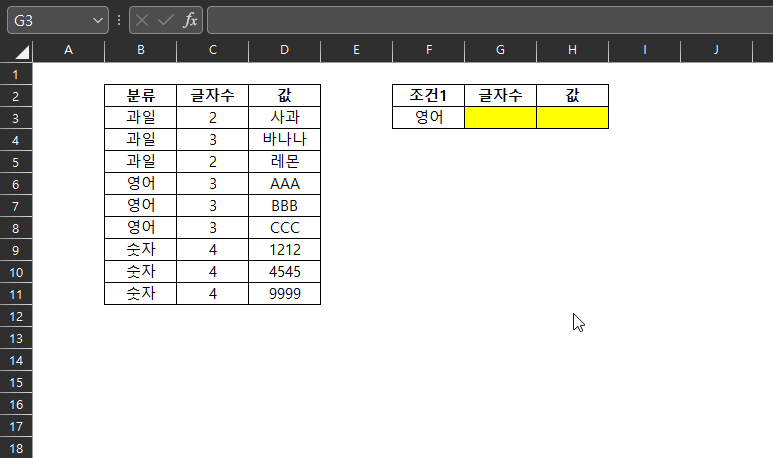The height and width of the screenshot is (458, 773).
Task: Click the yellow cell G3 under 글자수
Action: [500, 118]
